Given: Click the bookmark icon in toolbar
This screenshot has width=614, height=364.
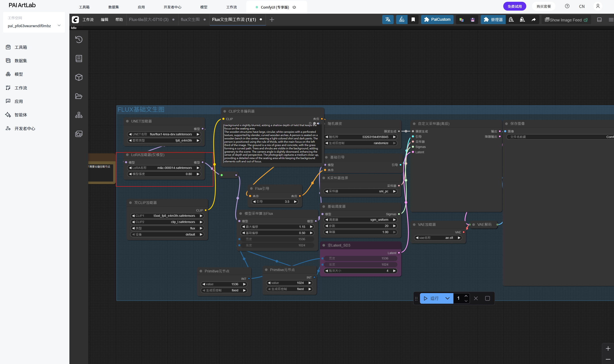Looking at the screenshot, I should point(413,20).
